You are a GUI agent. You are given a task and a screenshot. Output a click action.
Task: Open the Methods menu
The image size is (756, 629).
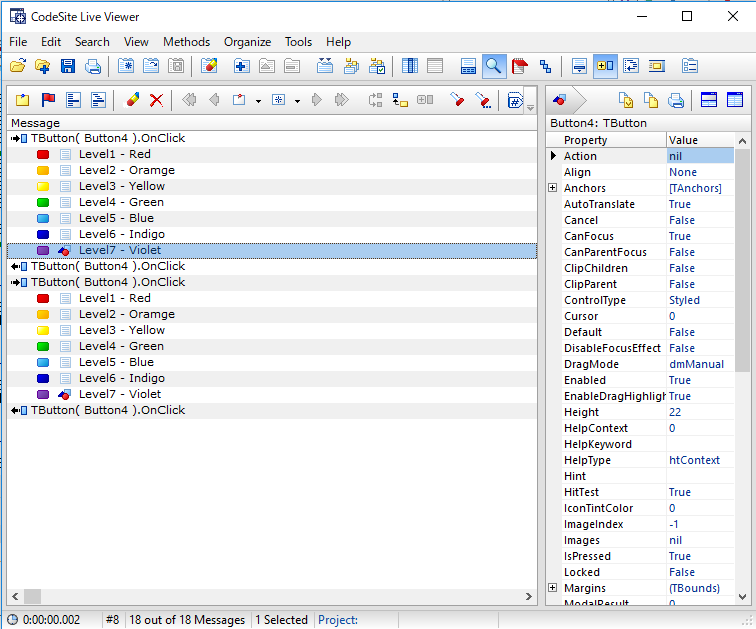(x=186, y=42)
